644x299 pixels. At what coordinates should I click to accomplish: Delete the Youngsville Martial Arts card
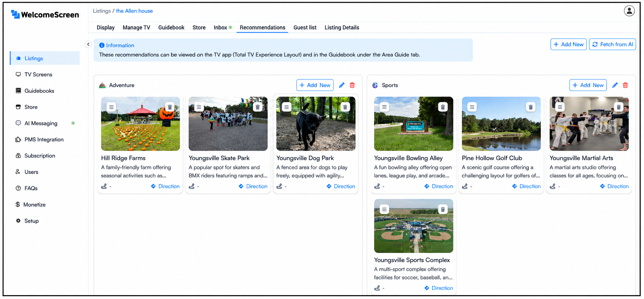coord(618,107)
